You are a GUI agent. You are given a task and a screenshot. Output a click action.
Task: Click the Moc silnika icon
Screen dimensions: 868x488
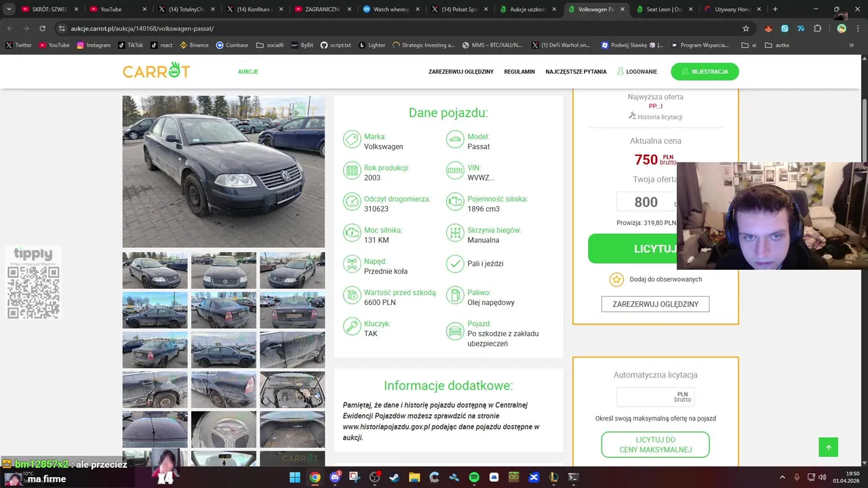[351, 233]
